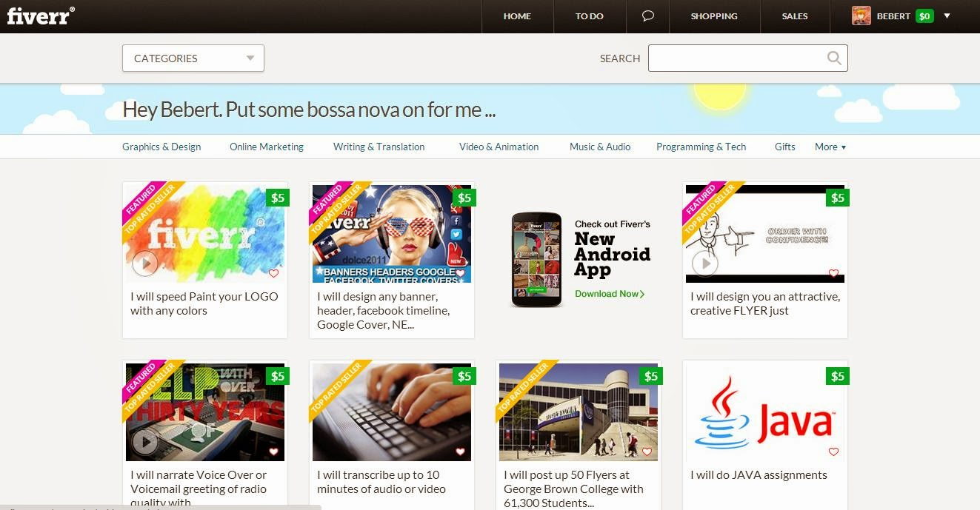Open 'I will design any banner' gig title
This screenshot has width=980, height=510.
(384, 310)
